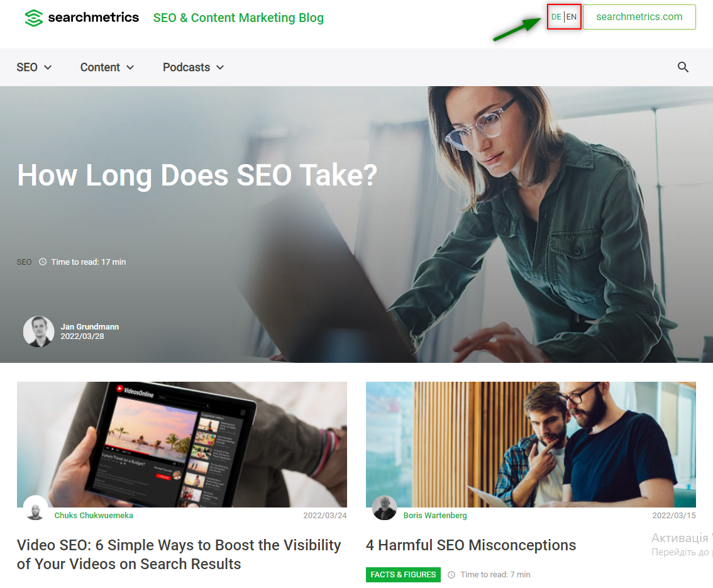Screen dimensions: 713x588
Task: Click the Searchmetrics logo icon
Action: click(x=34, y=18)
